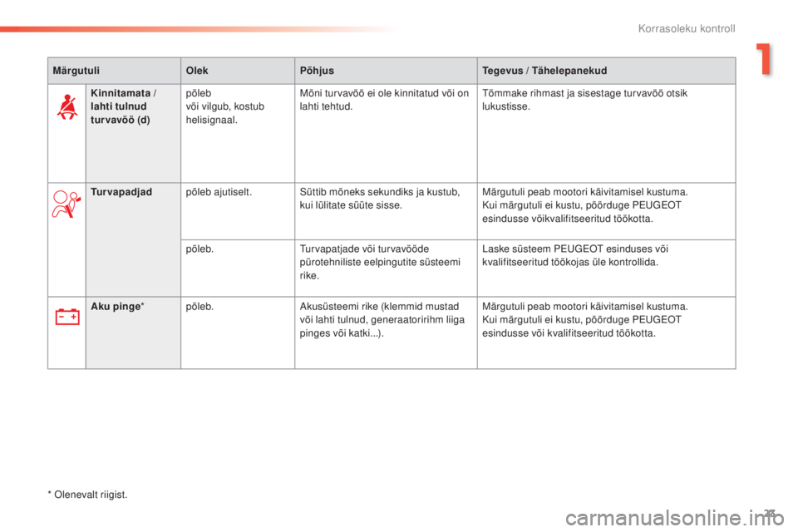This screenshot has height=532, width=798.
Task: Click the 'Korrasoleku kontroll' page heading
Action: coord(687,28)
